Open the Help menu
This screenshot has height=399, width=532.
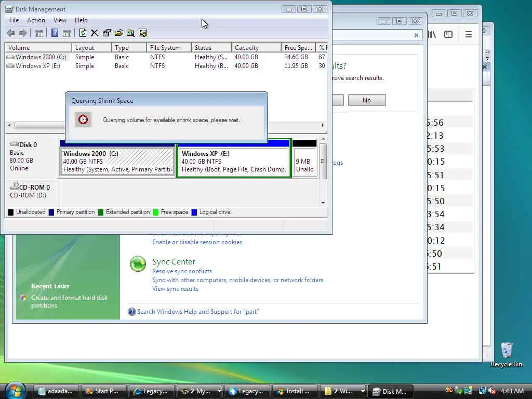coord(81,20)
